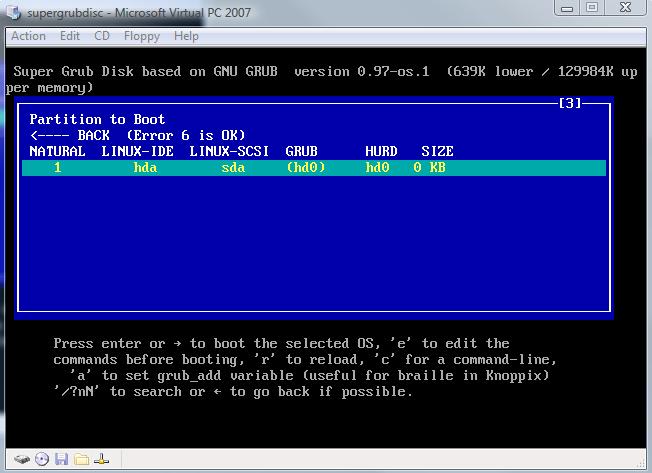The image size is (652, 473).
Task: Open the Action menu
Action: click(28, 36)
